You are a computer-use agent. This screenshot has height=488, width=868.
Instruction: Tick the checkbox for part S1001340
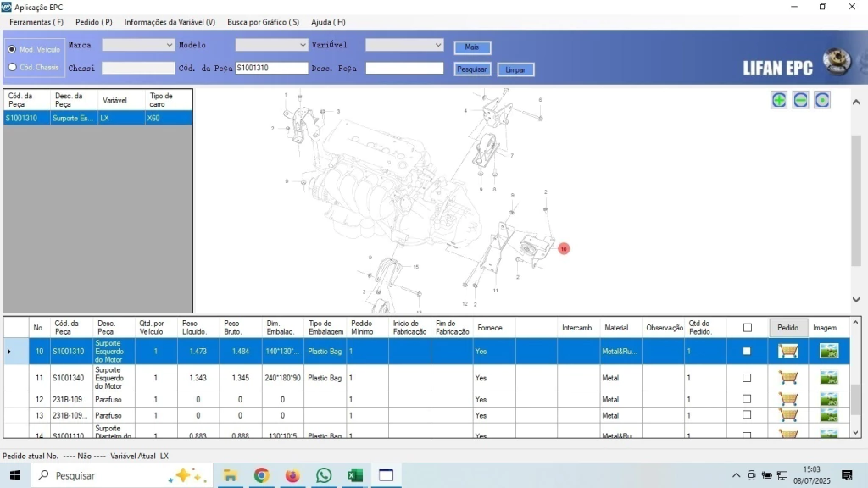(x=747, y=378)
